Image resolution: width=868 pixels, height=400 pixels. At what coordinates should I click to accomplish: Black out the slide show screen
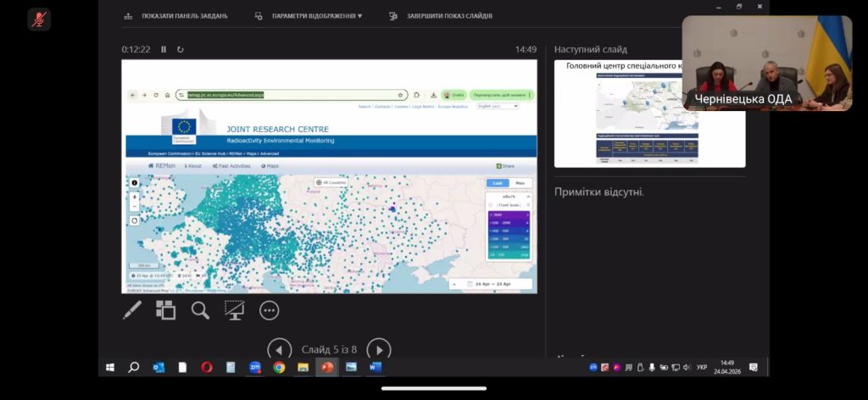click(x=235, y=310)
